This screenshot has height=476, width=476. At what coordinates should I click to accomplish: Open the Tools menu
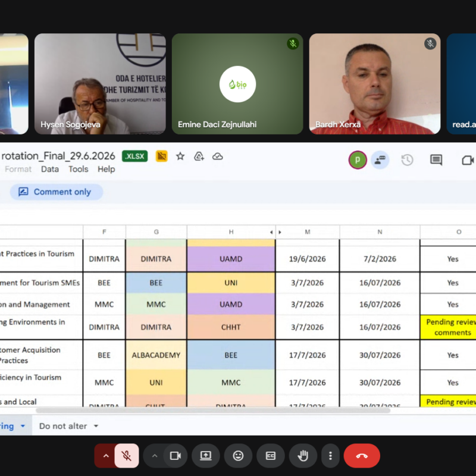point(78,169)
